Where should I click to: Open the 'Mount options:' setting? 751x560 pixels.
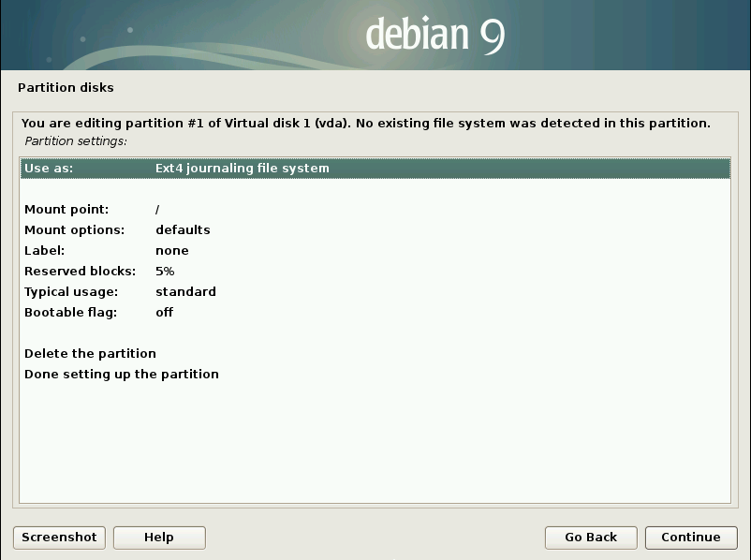(74, 230)
